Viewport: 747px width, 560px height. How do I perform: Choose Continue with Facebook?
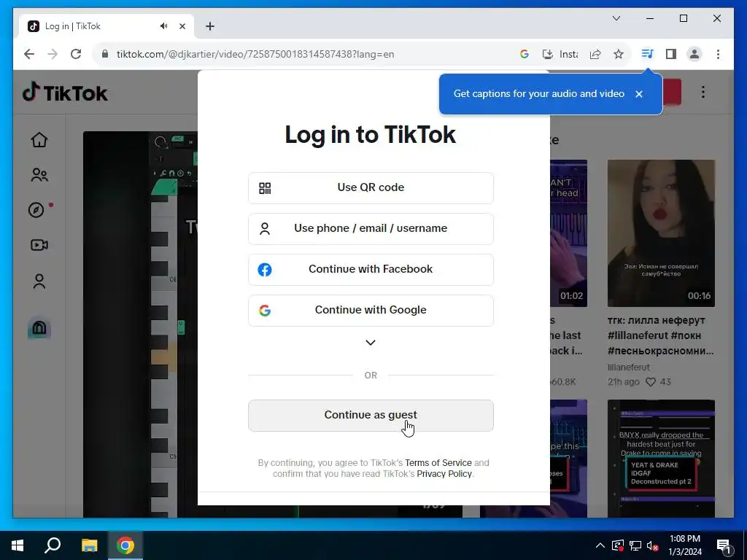[371, 270]
